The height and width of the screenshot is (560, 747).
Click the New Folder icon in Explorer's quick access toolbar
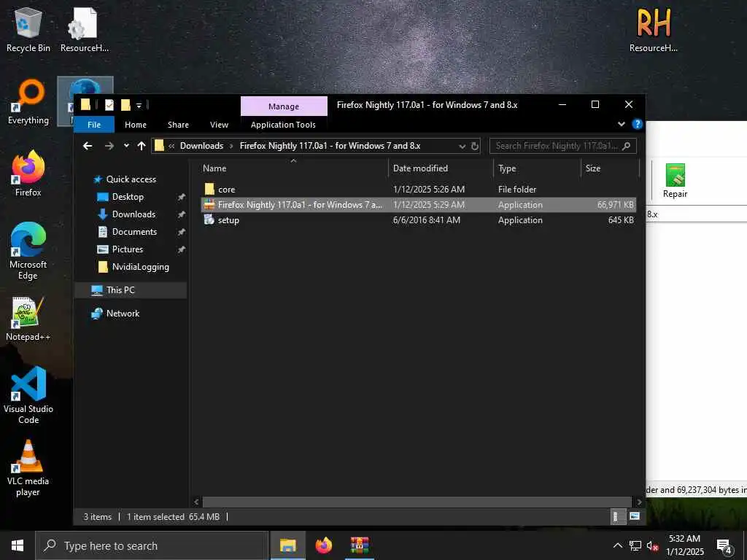pyautogui.click(x=125, y=105)
